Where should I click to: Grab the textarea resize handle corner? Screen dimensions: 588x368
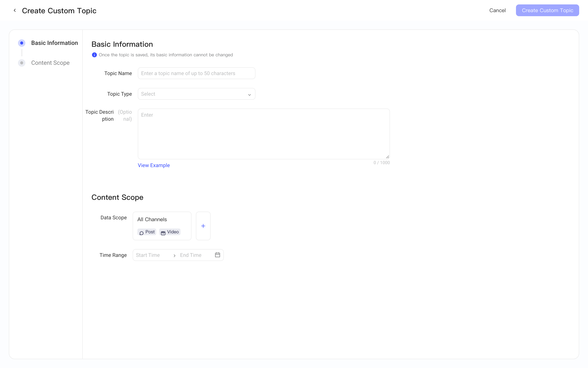point(387,157)
